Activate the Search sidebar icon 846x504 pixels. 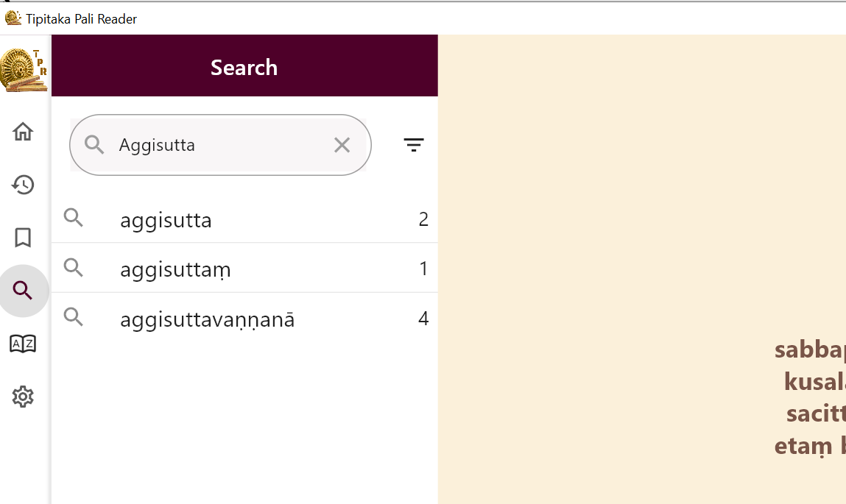(x=23, y=291)
